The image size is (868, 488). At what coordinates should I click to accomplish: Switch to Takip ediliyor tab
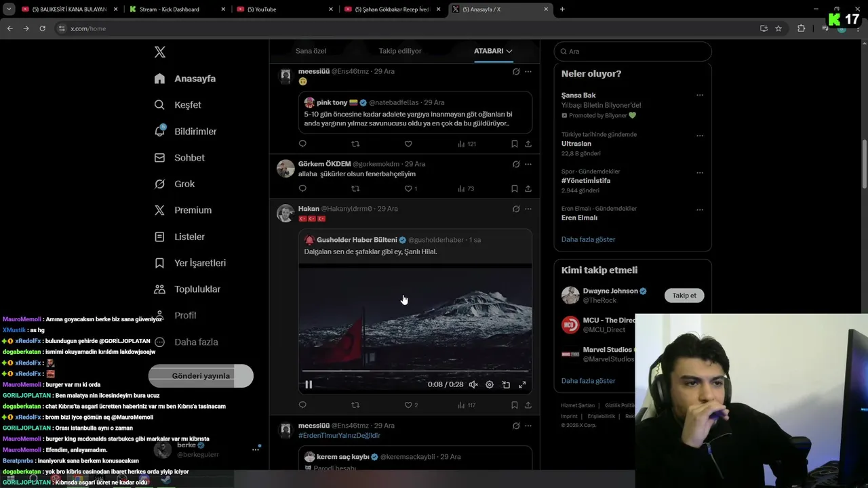tap(400, 51)
